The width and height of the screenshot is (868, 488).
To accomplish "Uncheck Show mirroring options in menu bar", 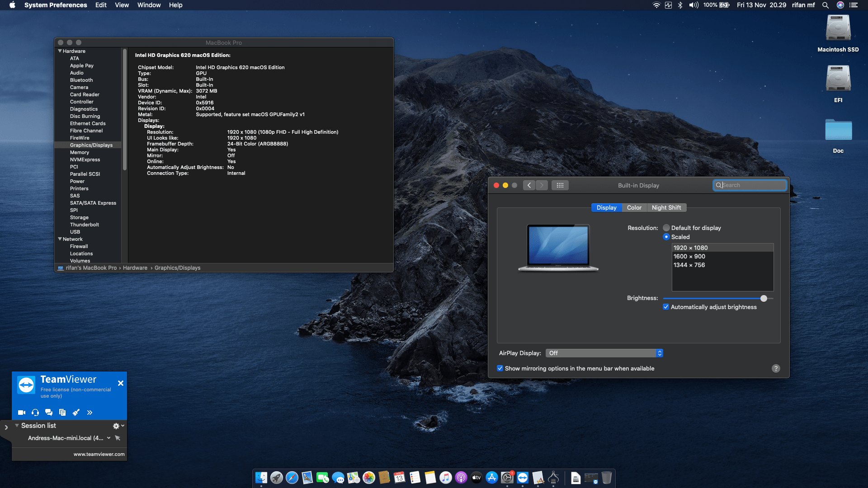I will [x=500, y=368].
